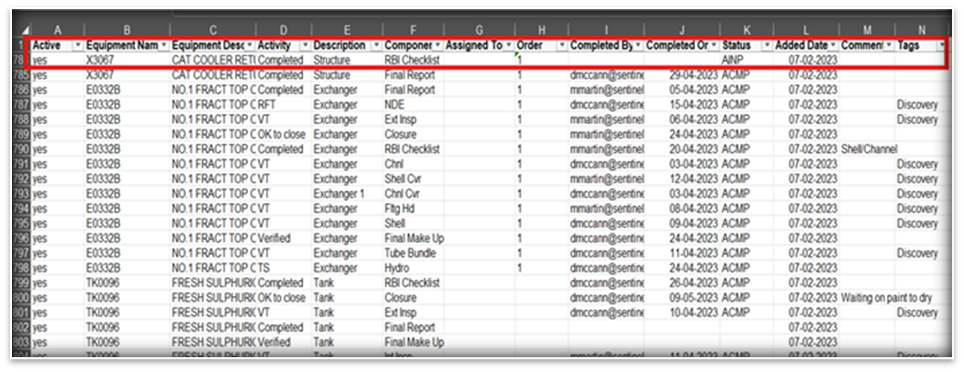Select row 790 header
This screenshot has height=372, width=964.
pos(21,149)
